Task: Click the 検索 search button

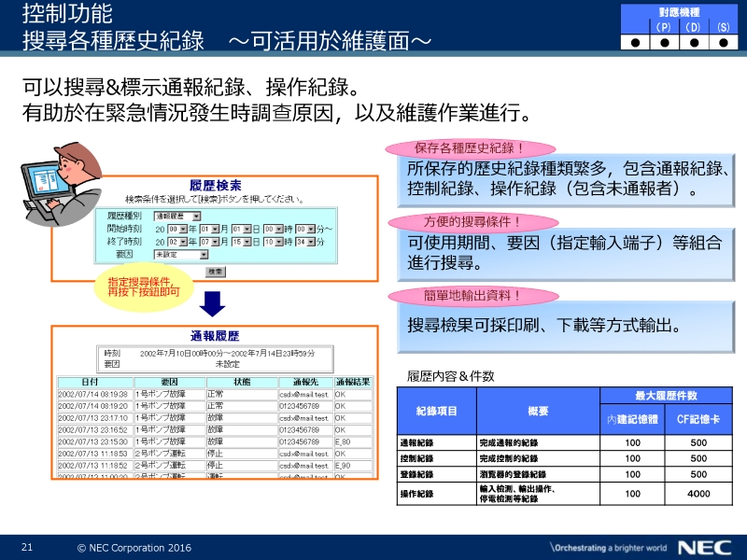Action: click(216, 272)
